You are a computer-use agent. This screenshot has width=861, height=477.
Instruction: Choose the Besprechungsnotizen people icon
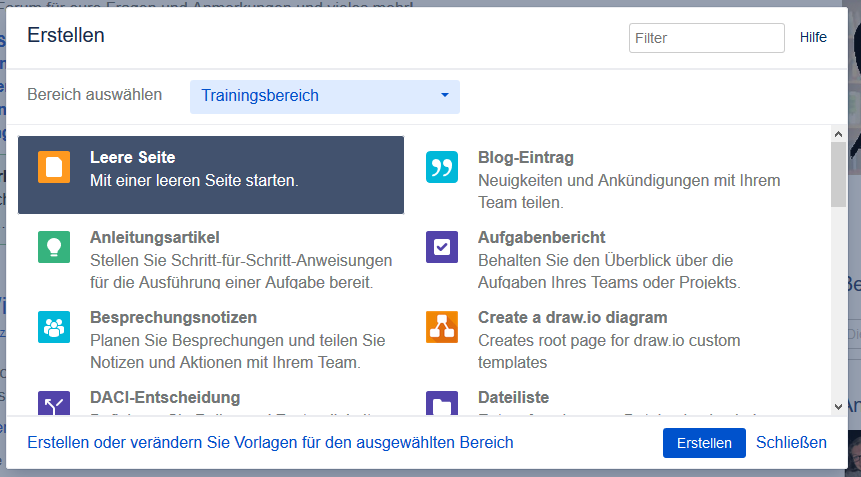[x=54, y=327]
